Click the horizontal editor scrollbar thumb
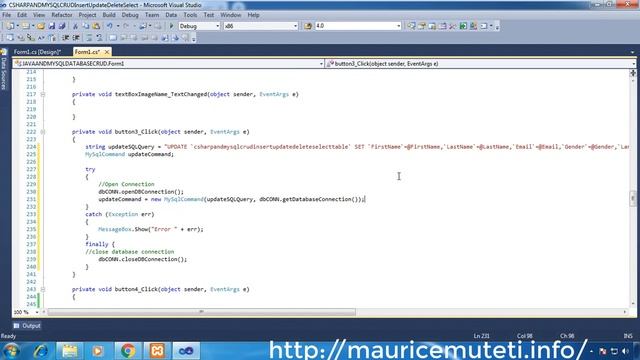The height and width of the screenshot is (360, 640). [202, 312]
